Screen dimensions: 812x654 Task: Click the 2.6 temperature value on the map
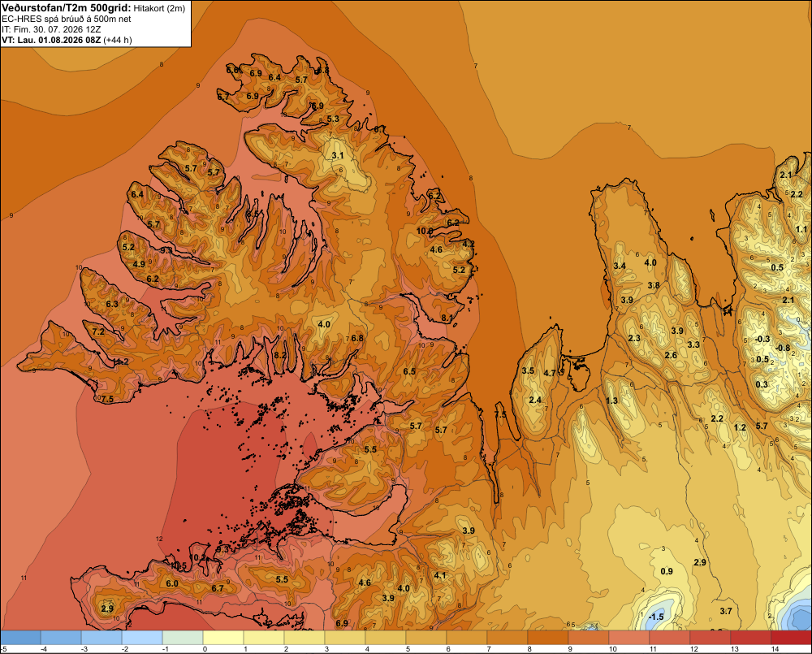(671, 355)
